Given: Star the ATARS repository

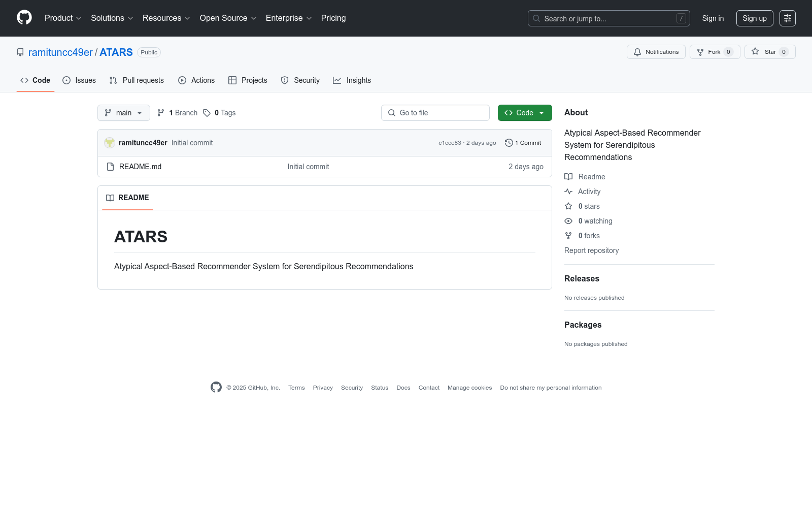Looking at the screenshot, I should click(x=770, y=52).
